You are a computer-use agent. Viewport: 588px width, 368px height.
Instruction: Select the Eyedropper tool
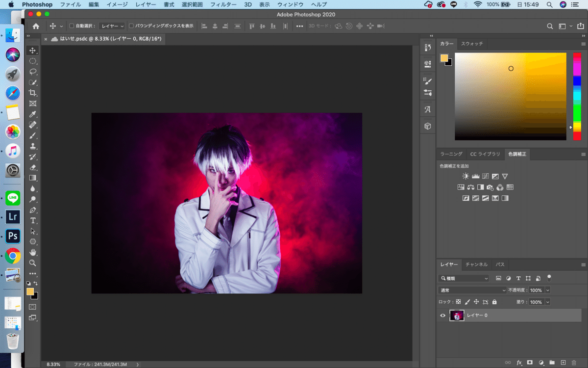[x=33, y=114]
